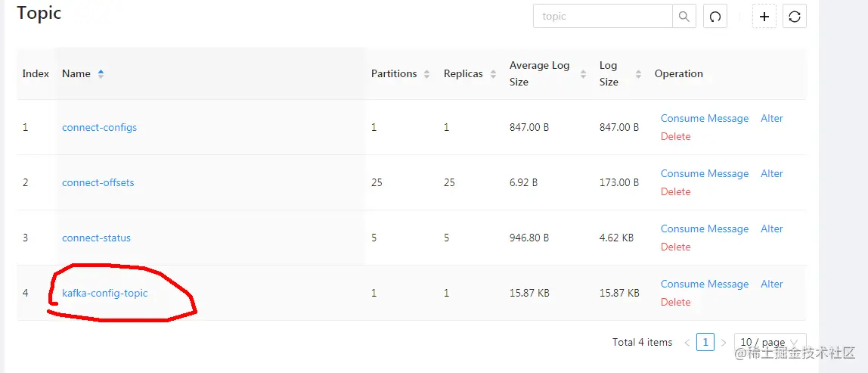The height and width of the screenshot is (373, 868).
Task: Sort by Name column arrow
Action: [x=101, y=73]
